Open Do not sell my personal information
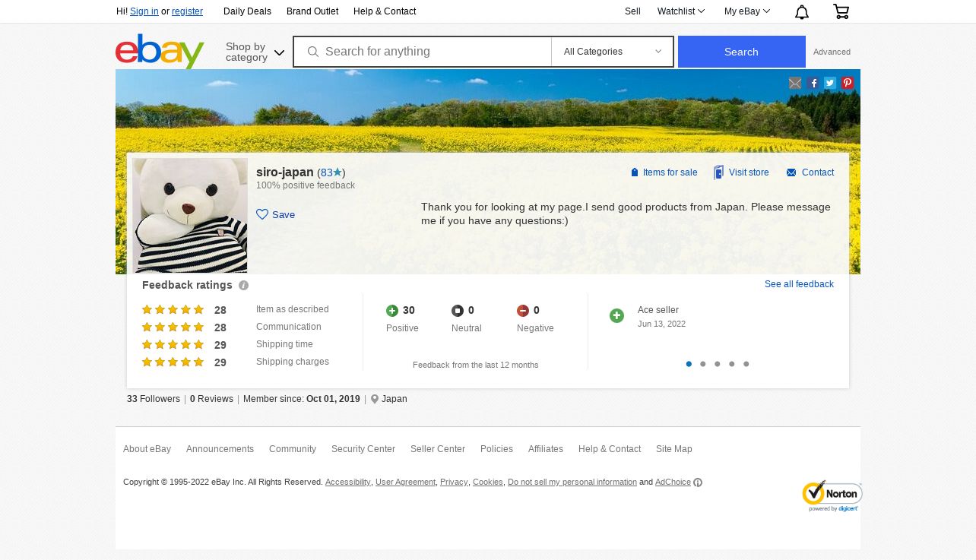This screenshot has width=976, height=560. 572,482
